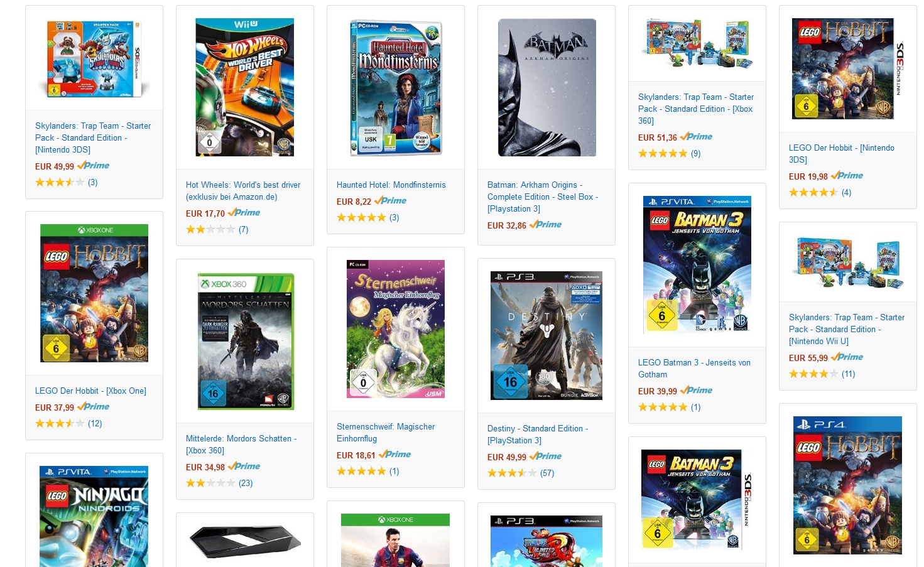This screenshot has width=924, height=567.
Task: Open the LEGO Ninjago Nindroids PS Vita cover
Action: point(94,516)
